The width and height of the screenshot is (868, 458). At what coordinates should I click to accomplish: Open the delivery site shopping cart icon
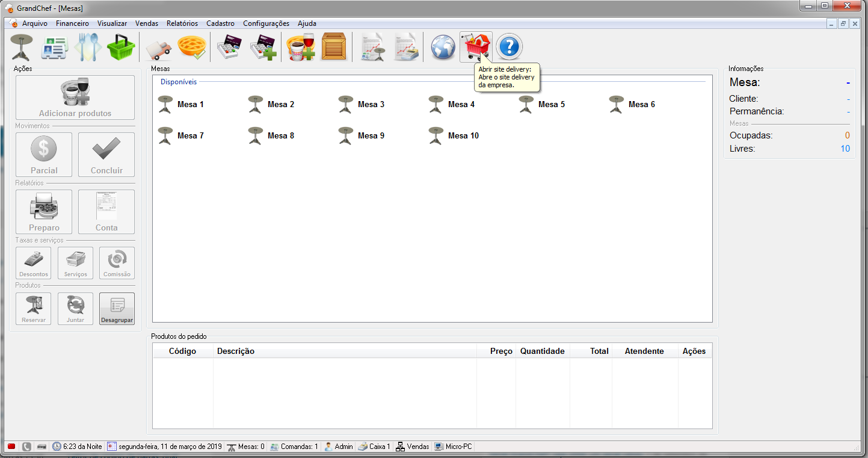[x=476, y=47]
